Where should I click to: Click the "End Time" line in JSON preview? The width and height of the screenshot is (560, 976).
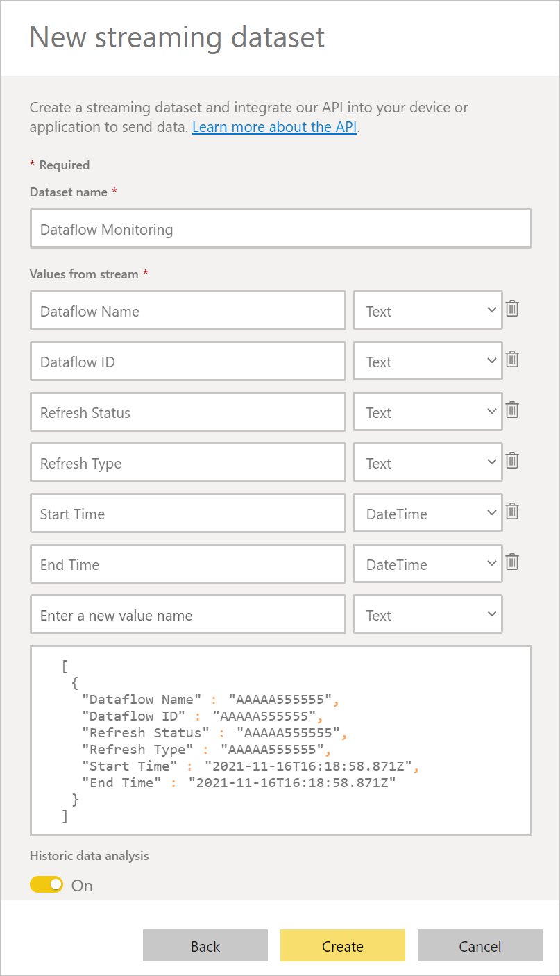pyautogui.click(x=239, y=783)
